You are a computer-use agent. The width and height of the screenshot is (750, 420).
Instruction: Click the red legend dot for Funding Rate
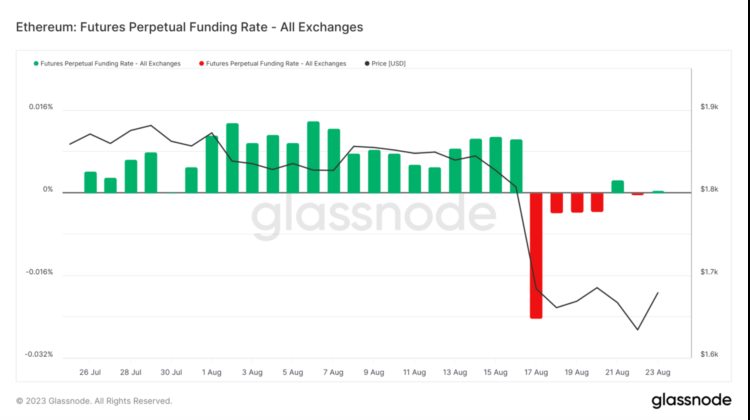[x=203, y=63]
